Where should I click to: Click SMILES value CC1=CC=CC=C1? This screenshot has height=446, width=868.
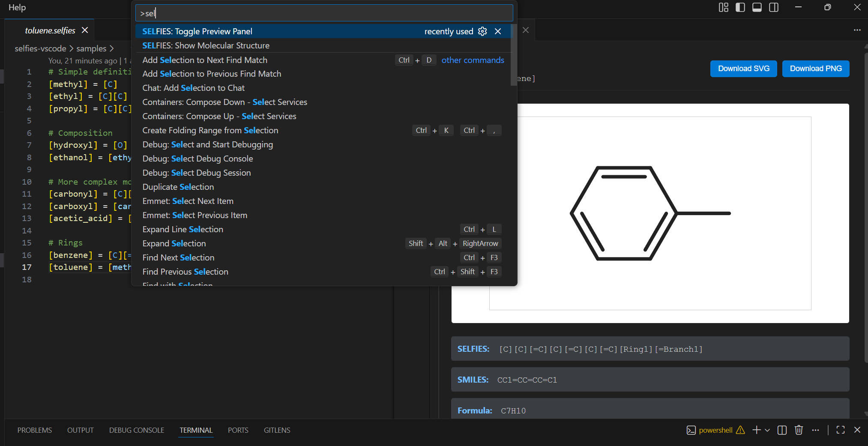527,380
